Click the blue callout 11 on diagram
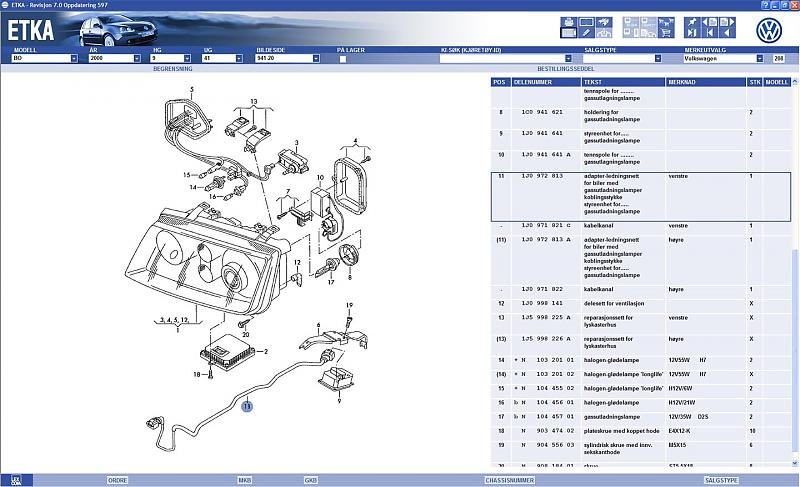Screen dimensions: 800x487 click(x=246, y=406)
